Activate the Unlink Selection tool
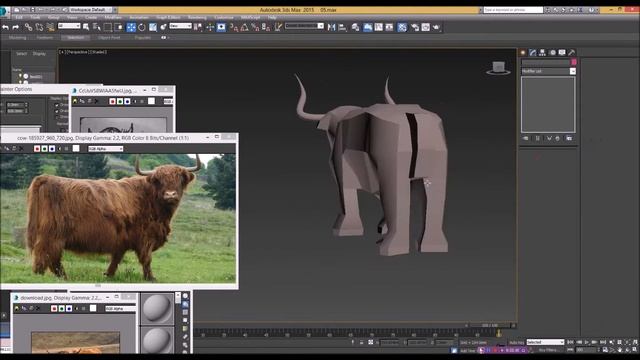 point(39,27)
